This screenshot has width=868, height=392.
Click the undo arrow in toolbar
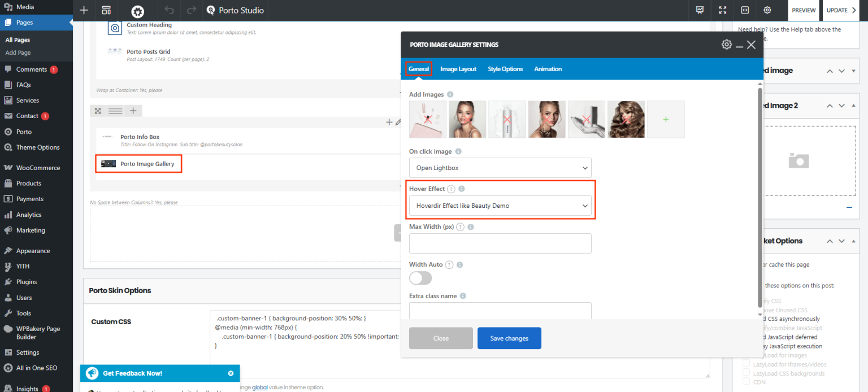[170, 10]
